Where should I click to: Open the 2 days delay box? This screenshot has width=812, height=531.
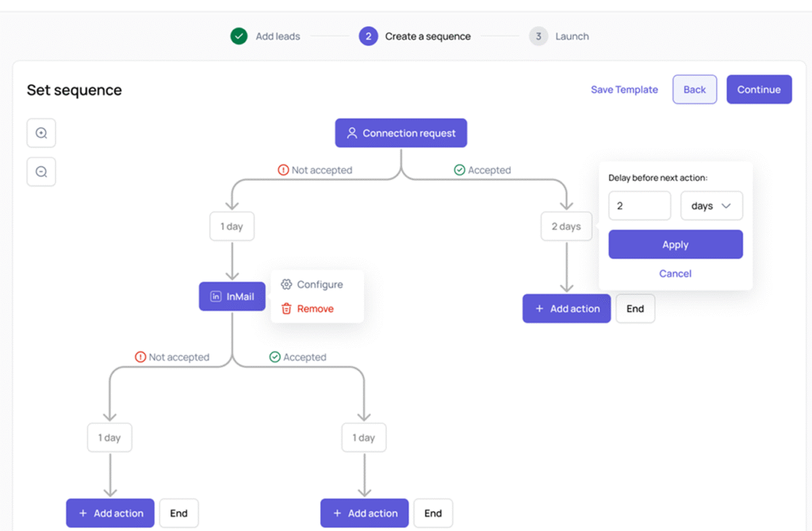pos(566,227)
